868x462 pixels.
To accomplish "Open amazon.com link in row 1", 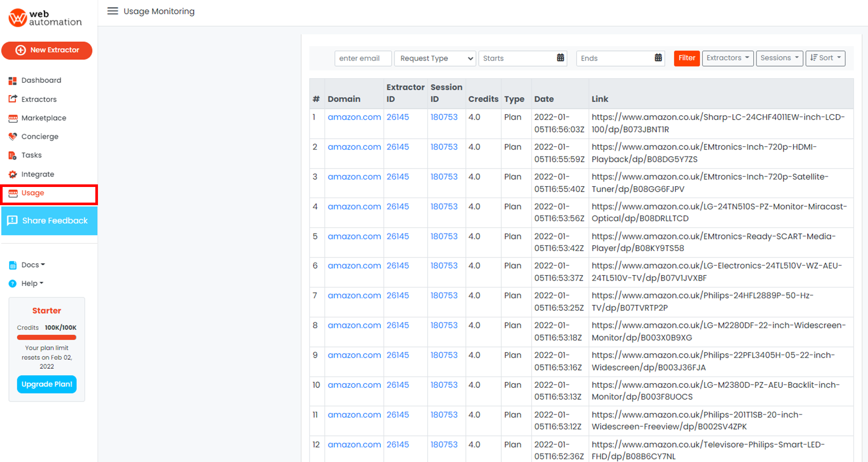I will (354, 117).
